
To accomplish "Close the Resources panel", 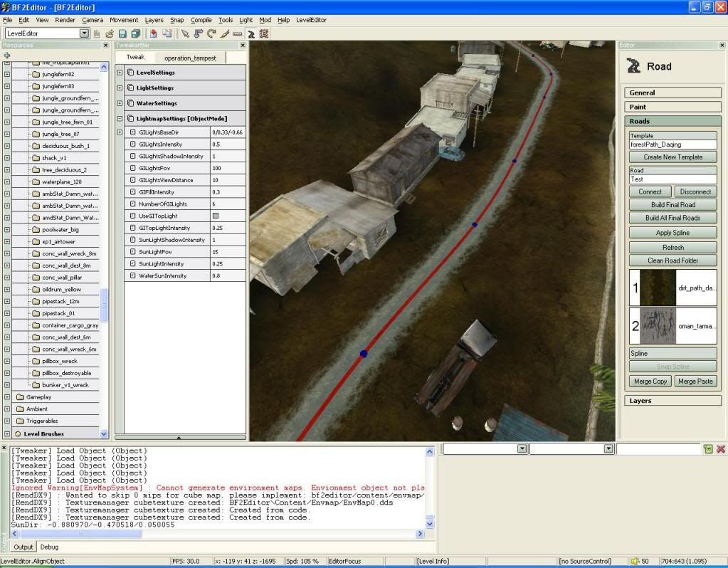I will (x=106, y=46).
